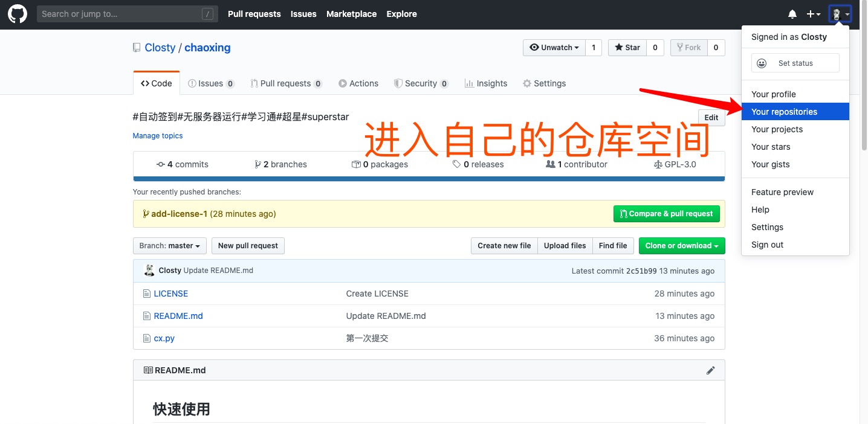Switch to the Issues tab
The height and width of the screenshot is (424, 868).
211,83
